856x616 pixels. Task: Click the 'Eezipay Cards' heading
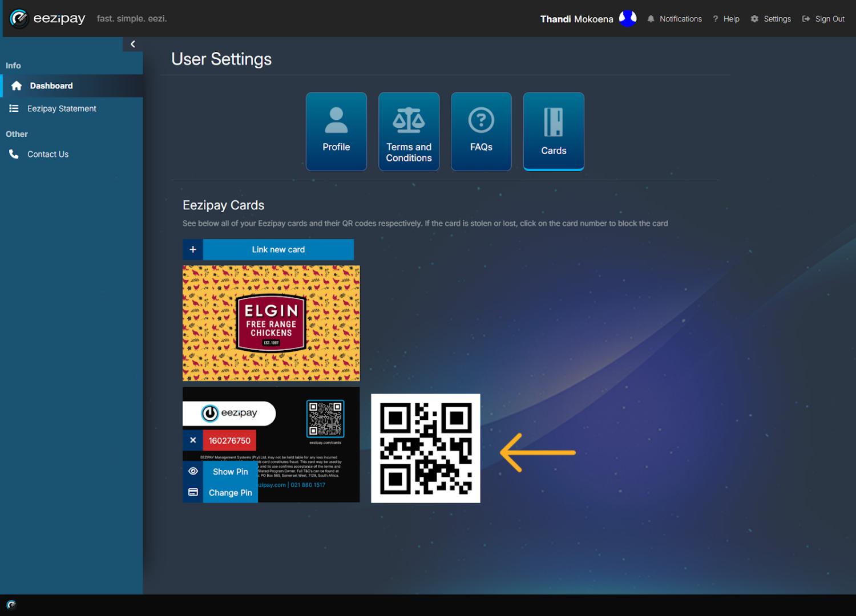coord(223,205)
